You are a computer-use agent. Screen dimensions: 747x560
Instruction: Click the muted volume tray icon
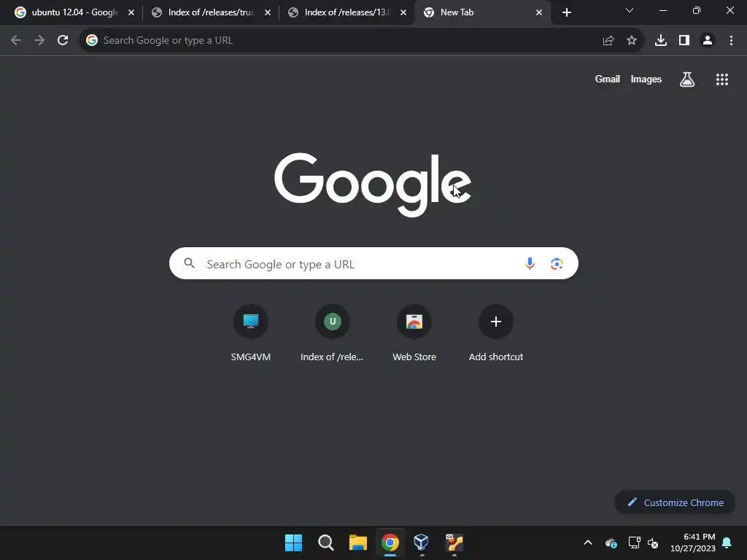click(653, 542)
